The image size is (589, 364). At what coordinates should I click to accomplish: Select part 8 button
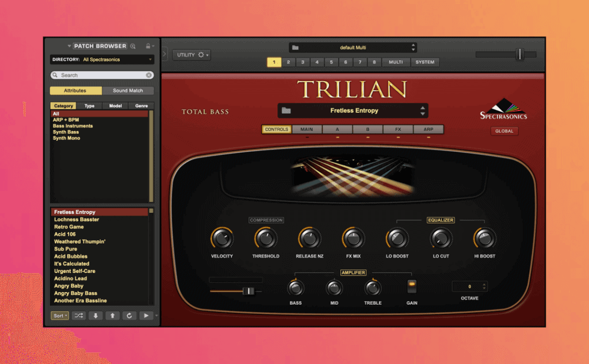tap(374, 62)
